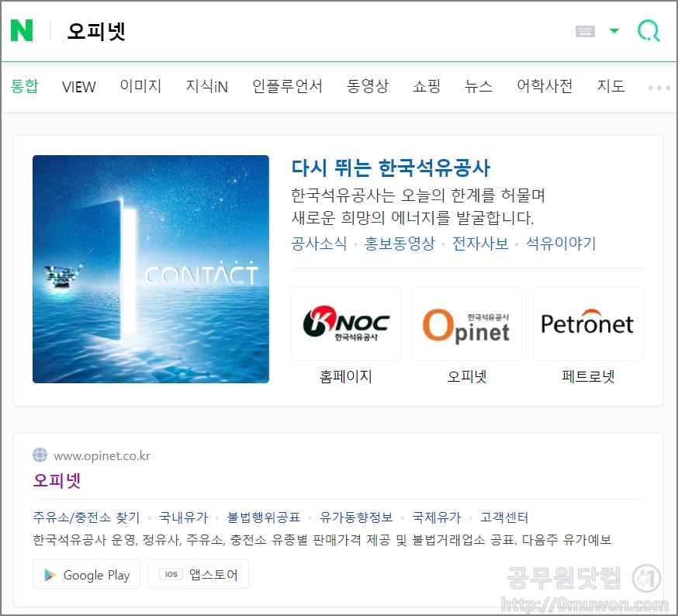Open the www.opinet.co.kr URL

coord(102,456)
